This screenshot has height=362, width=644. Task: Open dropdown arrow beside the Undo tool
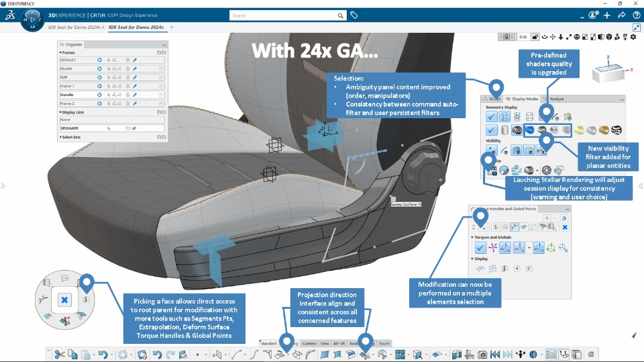(x=112, y=355)
